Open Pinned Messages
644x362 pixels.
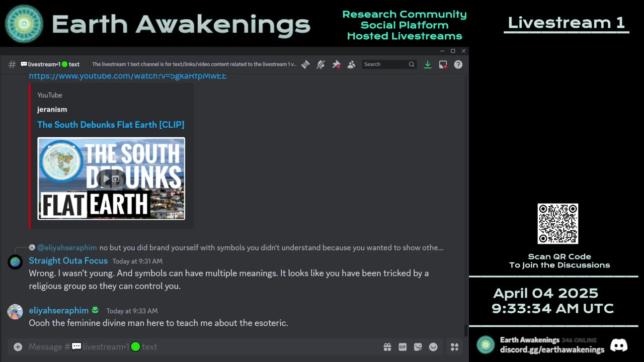[x=336, y=64]
